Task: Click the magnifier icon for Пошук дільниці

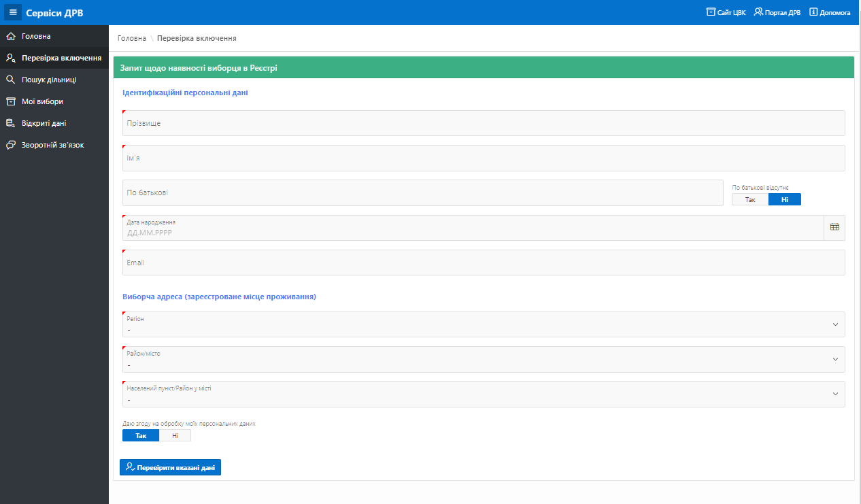Action: pos(10,80)
